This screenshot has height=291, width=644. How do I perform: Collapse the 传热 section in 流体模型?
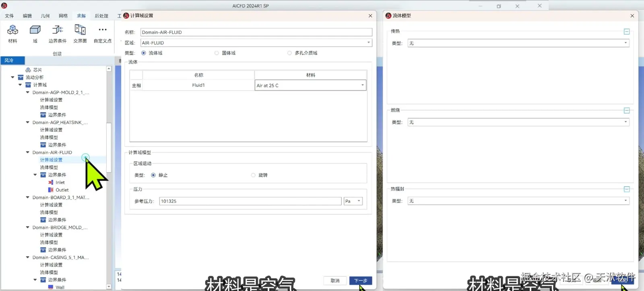point(627,31)
